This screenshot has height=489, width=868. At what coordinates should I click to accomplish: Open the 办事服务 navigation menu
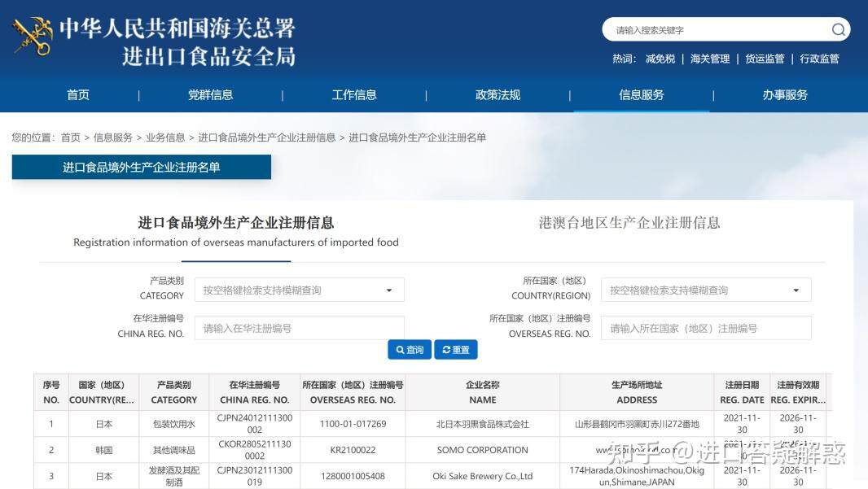click(783, 94)
